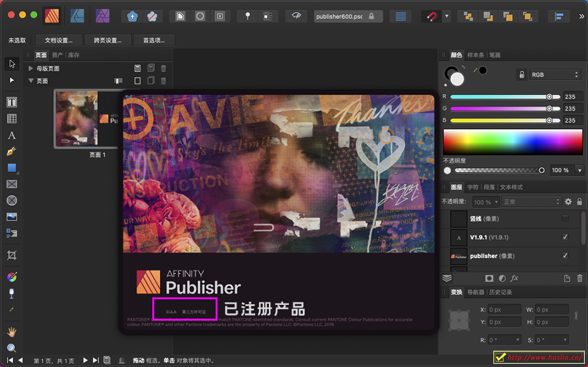Enable visibility checkbox for the 竖线 layer
This screenshot has height=367, width=588.
[x=565, y=218]
